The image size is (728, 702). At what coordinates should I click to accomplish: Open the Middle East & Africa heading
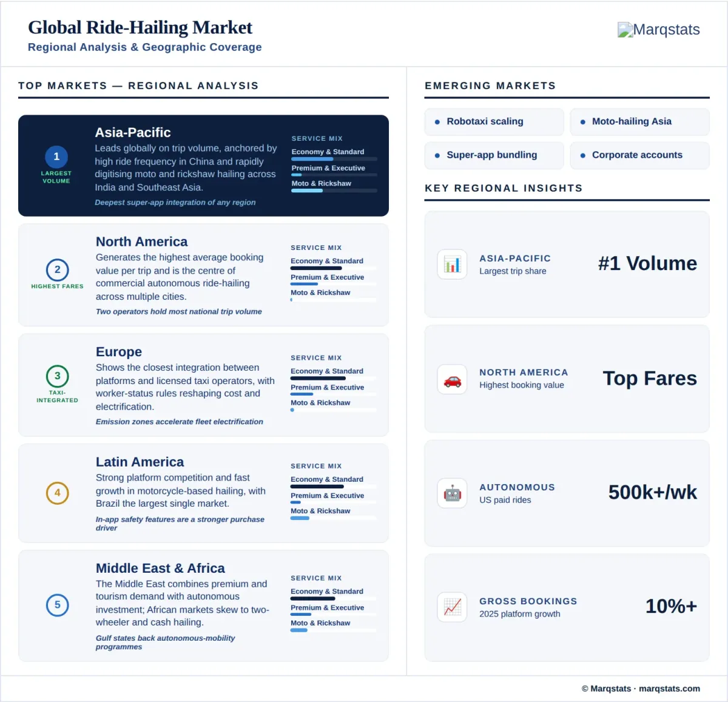coord(160,568)
